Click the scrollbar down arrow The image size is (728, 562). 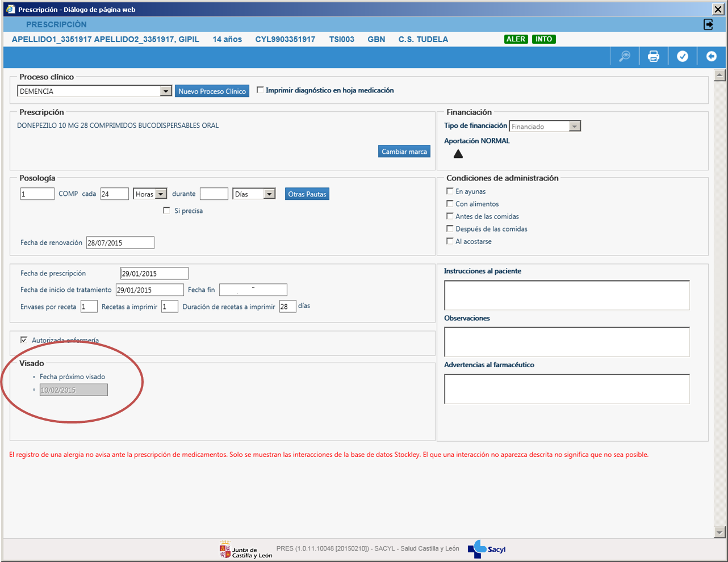(719, 532)
